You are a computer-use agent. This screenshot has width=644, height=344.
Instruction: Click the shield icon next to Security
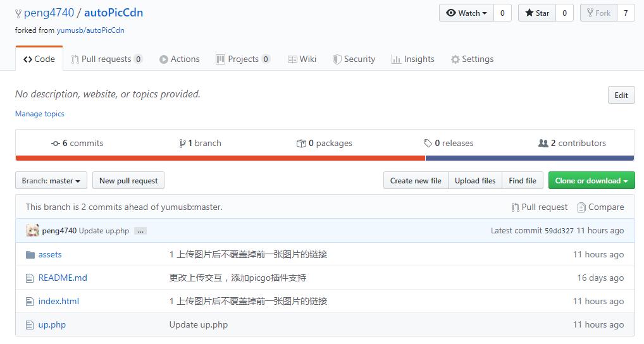pyautogui.click(x=337, y=59)
